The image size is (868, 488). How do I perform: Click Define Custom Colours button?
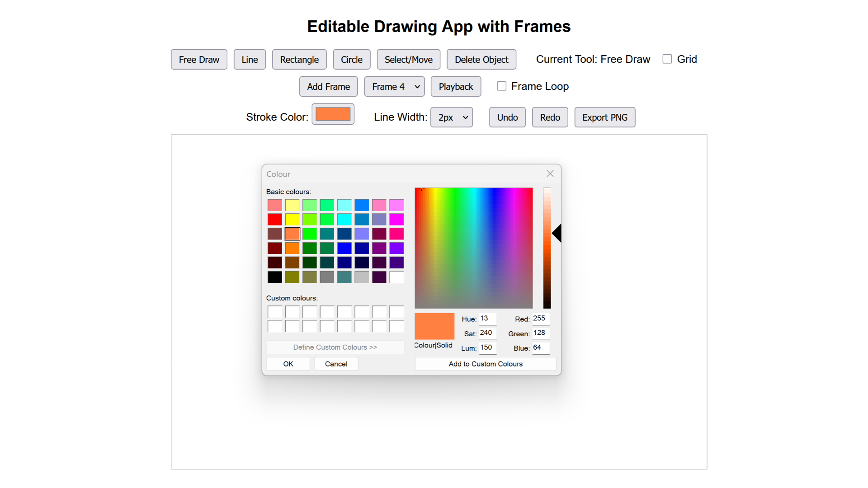coord(335,347)
